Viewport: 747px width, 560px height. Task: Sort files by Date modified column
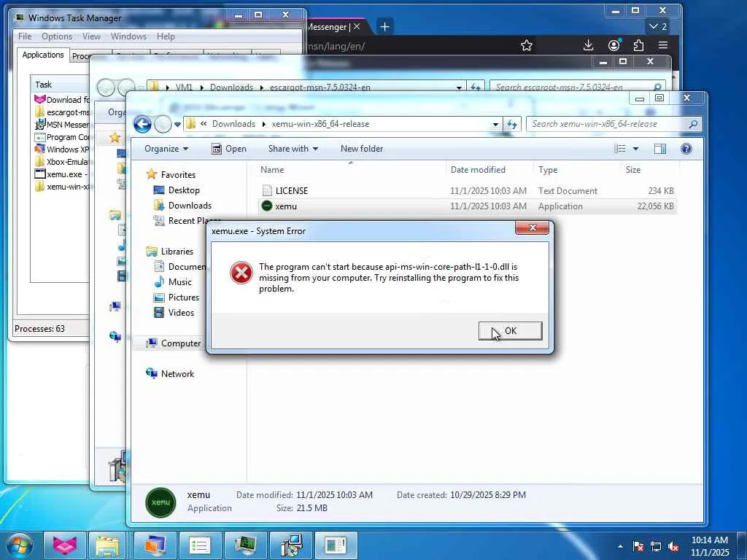478,169
